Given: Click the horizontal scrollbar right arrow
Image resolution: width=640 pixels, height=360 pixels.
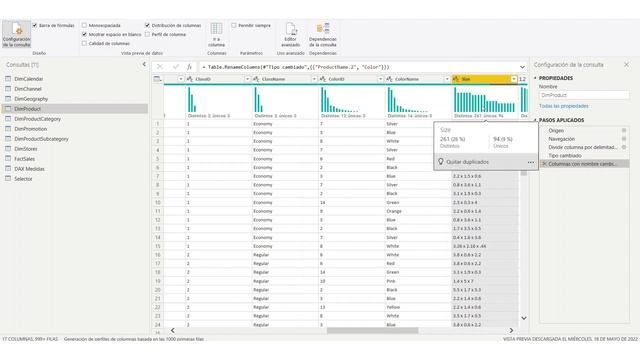Looking at the screenshot, I should [511, 330].
